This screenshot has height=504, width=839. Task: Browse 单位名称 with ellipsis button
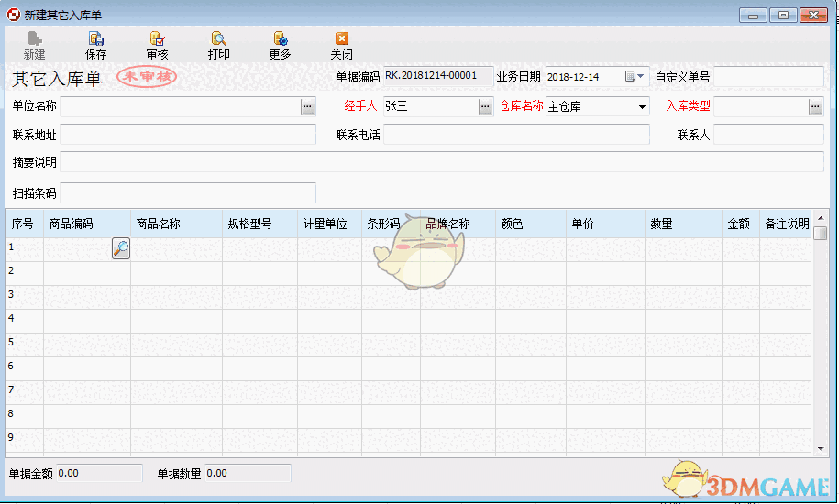[308, 106]
